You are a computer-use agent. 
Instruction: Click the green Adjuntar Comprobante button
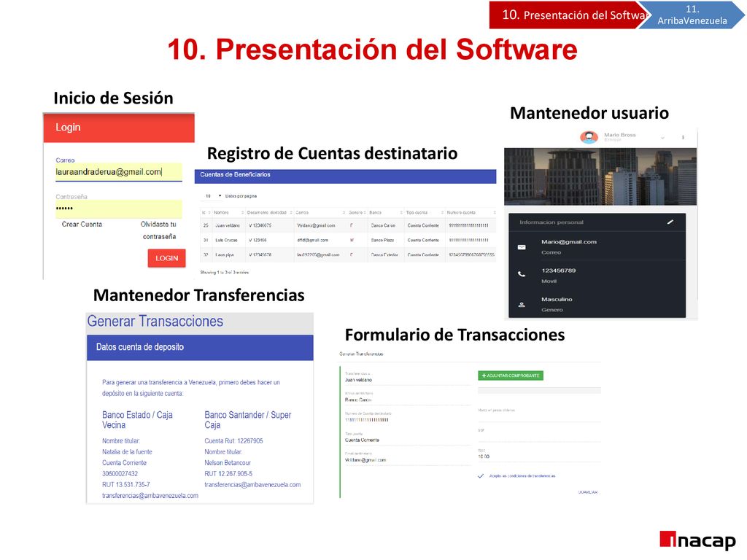511,376
